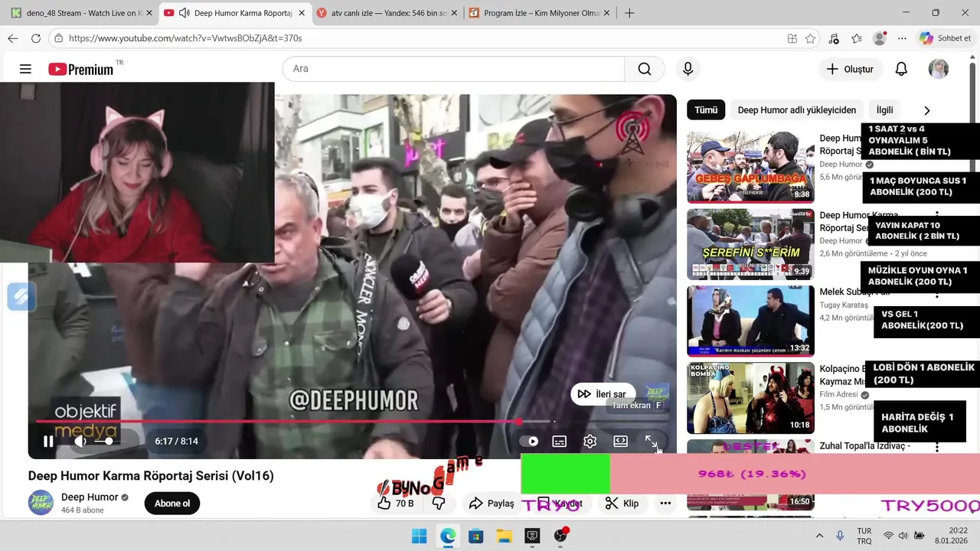
Task: Share the video via Paylaş
Action: [492, 503]
